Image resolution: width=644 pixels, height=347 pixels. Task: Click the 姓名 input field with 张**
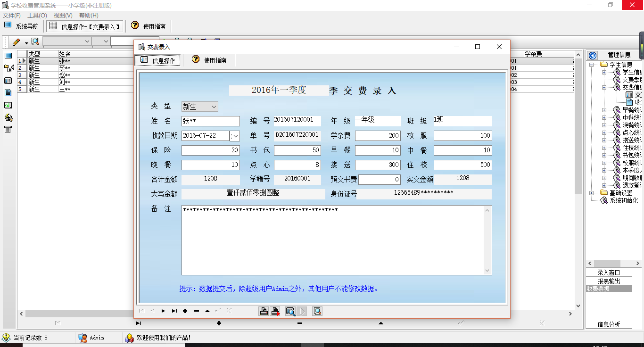210,121
